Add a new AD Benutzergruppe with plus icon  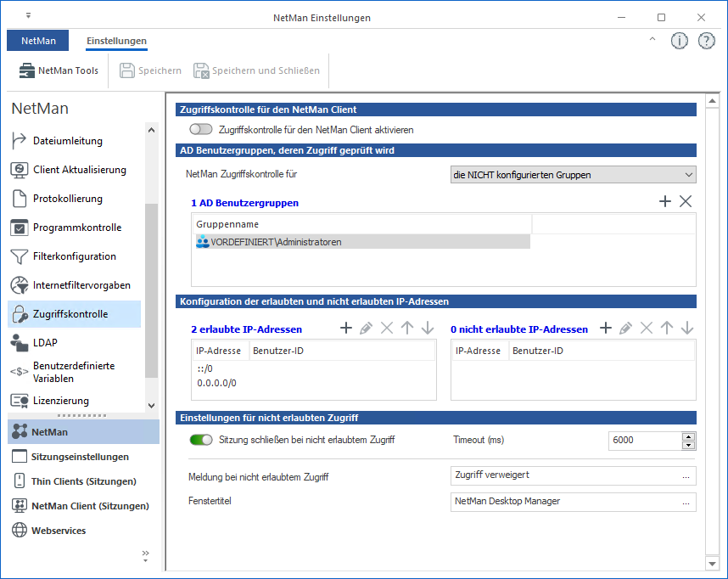pos(665,201)
